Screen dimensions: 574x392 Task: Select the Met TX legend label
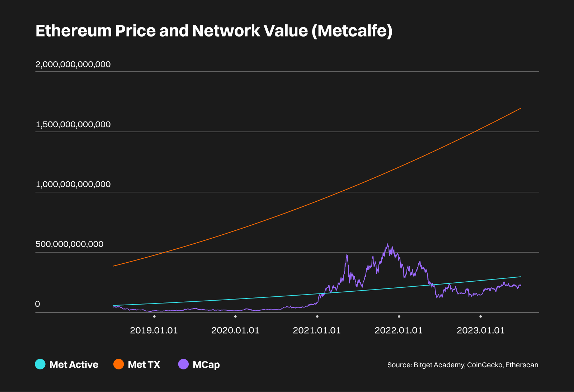(144, 365)
